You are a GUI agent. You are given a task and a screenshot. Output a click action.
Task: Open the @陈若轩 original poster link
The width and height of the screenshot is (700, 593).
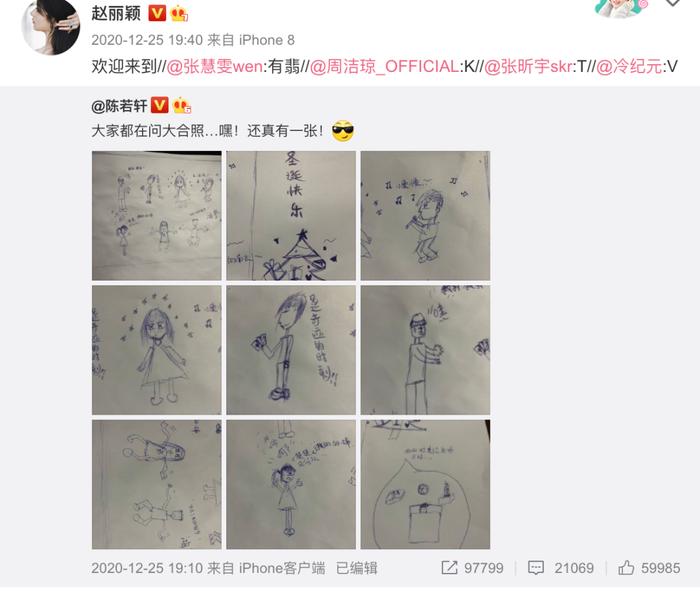point(119,106)
